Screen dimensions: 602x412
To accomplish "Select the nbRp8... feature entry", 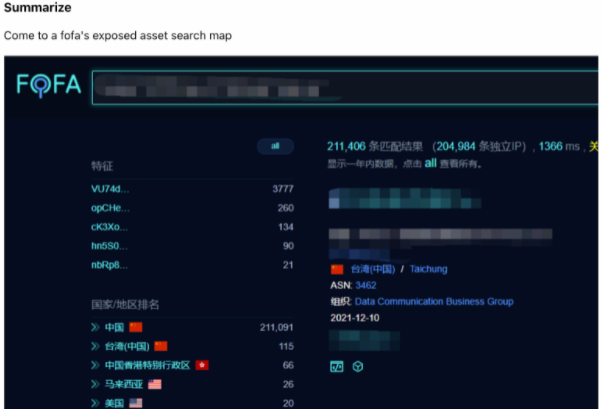I will coord(109,265).
